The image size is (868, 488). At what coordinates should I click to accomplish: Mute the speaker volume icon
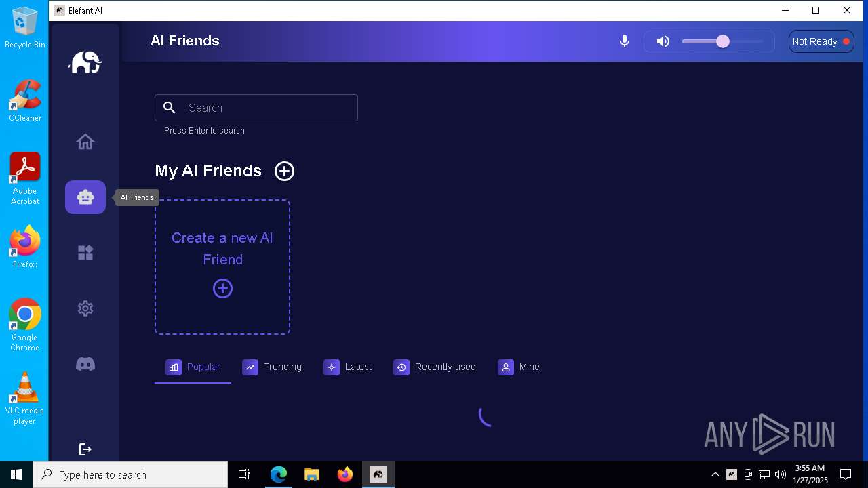663,41
